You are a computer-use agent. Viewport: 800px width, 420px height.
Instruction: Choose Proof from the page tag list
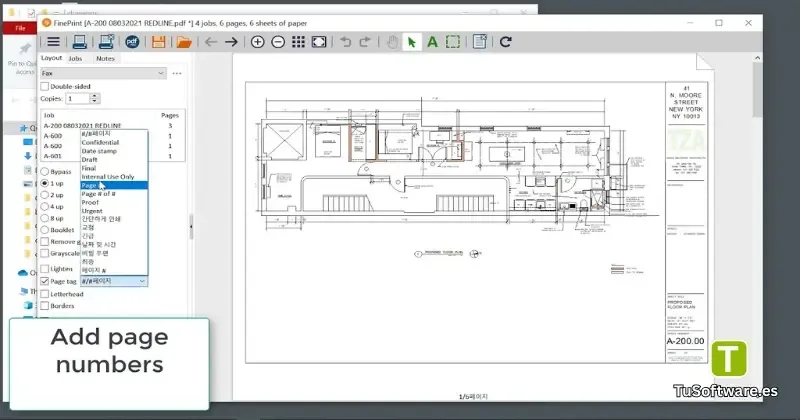point(114,203)
